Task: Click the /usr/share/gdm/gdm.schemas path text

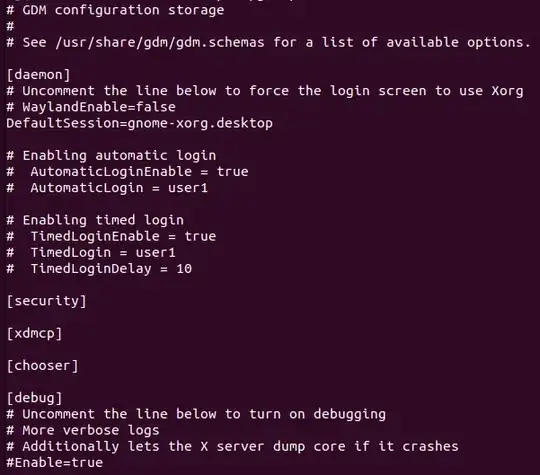Action: [x=160, y=42]
